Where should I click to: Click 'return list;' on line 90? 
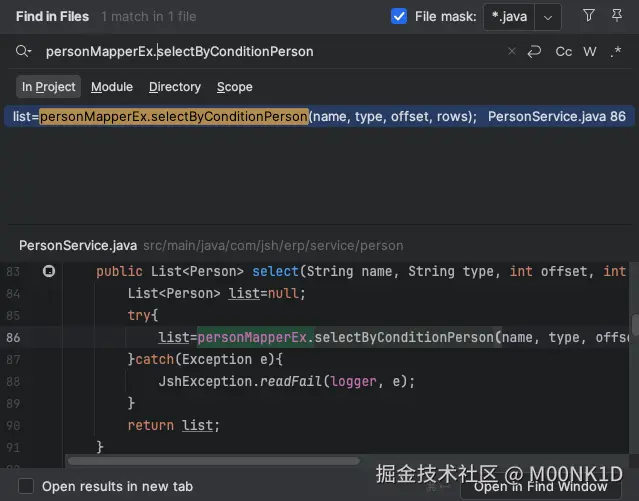point(174,425)
